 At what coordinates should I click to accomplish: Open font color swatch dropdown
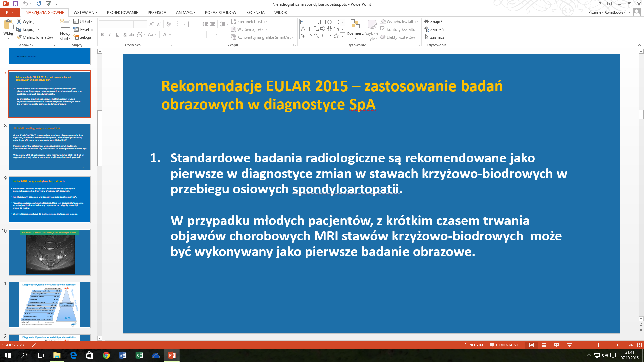pos(170,35)
